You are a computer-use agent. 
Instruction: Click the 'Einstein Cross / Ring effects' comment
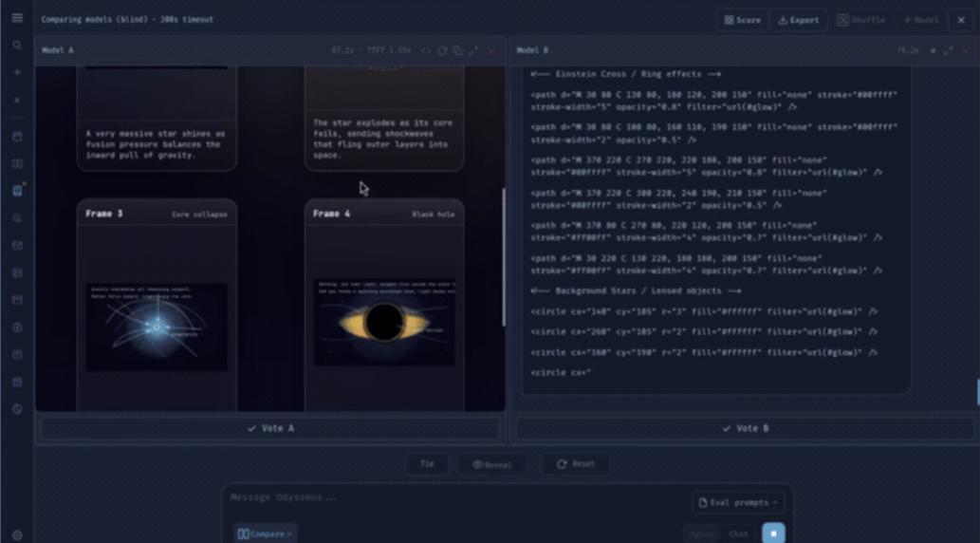(625, 74)
